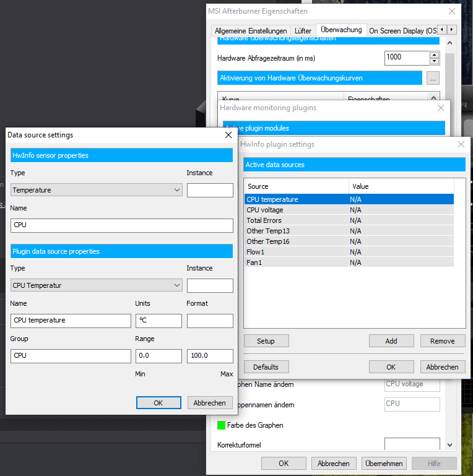
Task: Close the Hardware monitoring plugins window
Action: [441, 108]
